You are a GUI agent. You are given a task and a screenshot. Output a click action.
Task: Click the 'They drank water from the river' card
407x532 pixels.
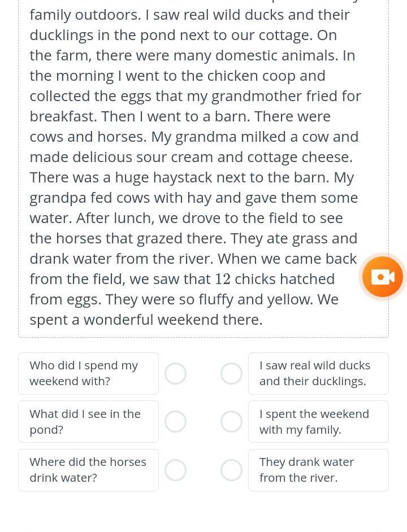pos(318,470)
